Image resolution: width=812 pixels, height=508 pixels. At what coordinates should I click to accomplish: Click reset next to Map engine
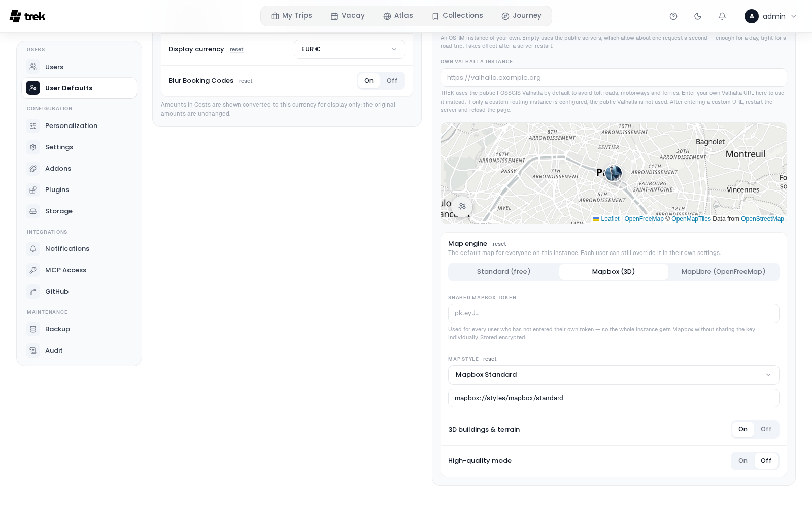[x=499, y=244]
